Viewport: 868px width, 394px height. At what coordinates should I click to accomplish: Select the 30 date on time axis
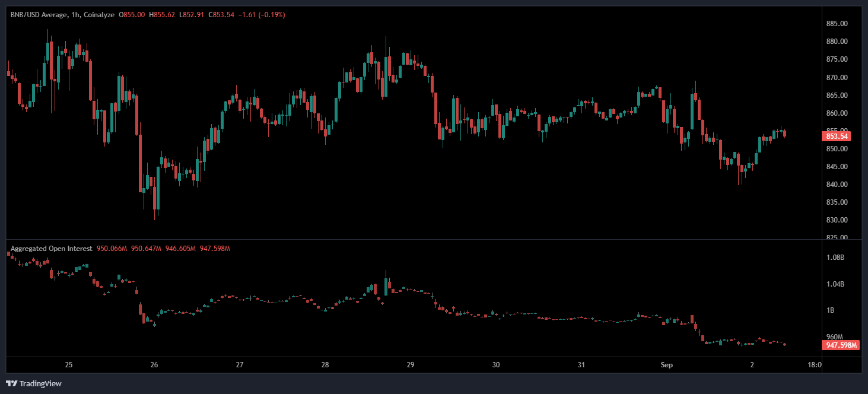pos(496,364)
